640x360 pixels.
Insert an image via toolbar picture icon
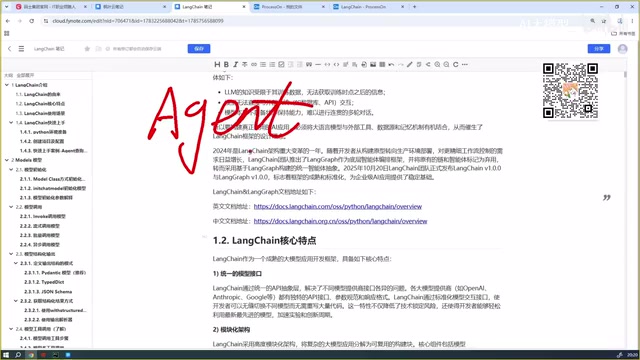point(373,64)
